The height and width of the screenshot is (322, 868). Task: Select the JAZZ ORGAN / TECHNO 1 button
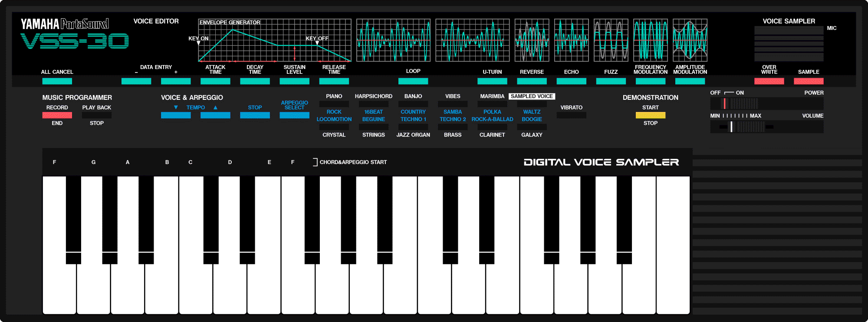coord(413,127)
